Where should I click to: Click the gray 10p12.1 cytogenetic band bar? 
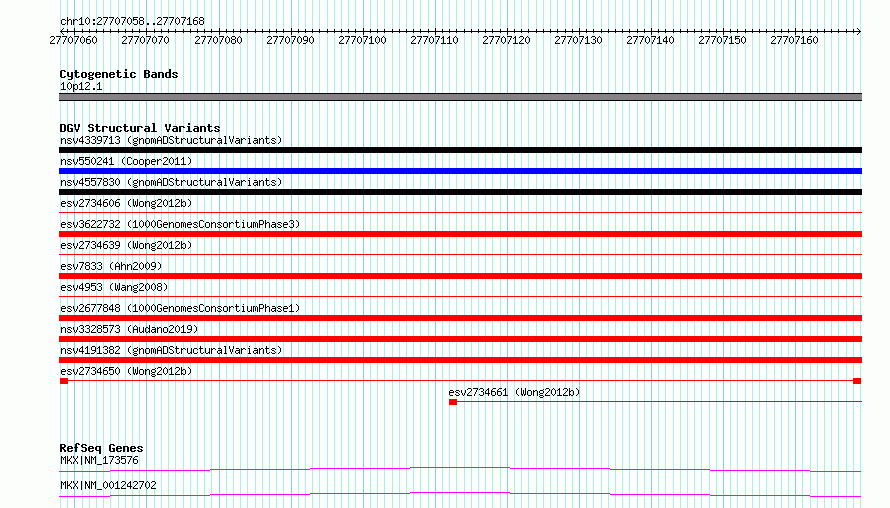coord(460,97)
